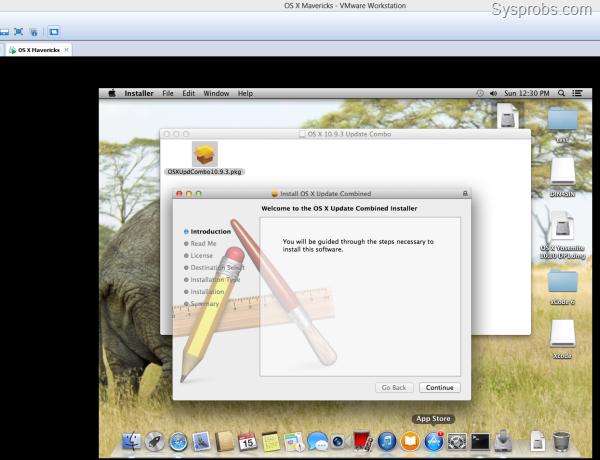
Task: Click the Time Machine menu bar icon
Action: click(x=480, y=93)
